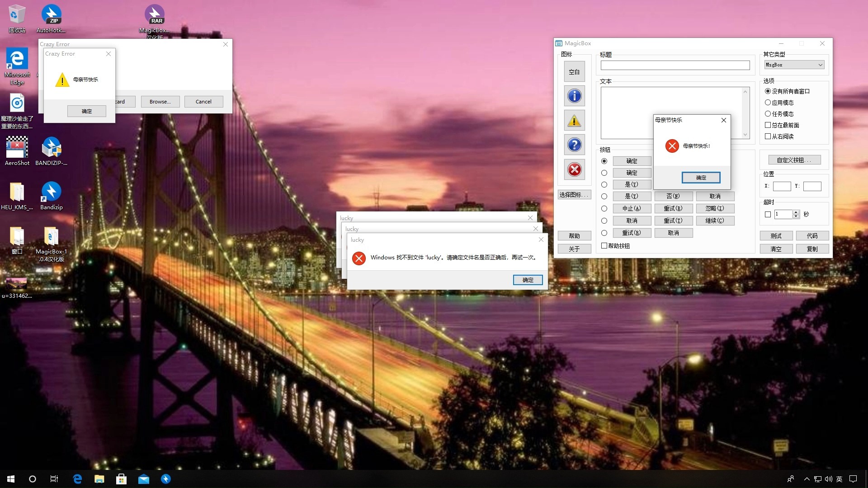Increase timeout seconds with up arrow
The width and height of the screenshot is (868, 488).
pyautogui.click(x=796, y=212)
